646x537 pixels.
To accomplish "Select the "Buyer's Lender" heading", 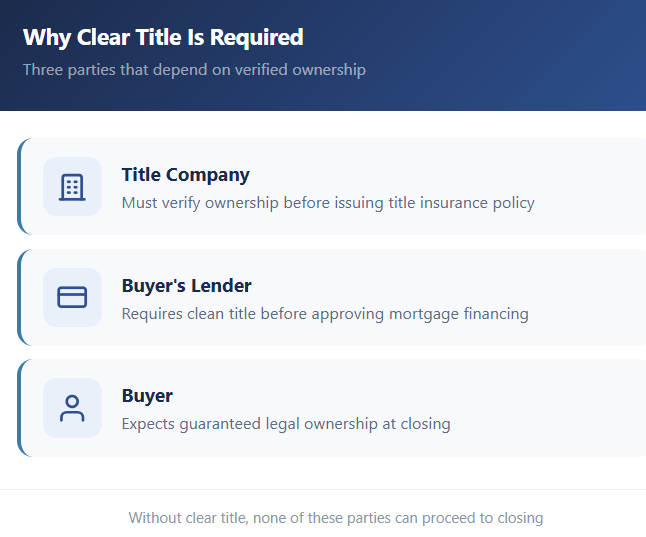I will coord(186,285).
